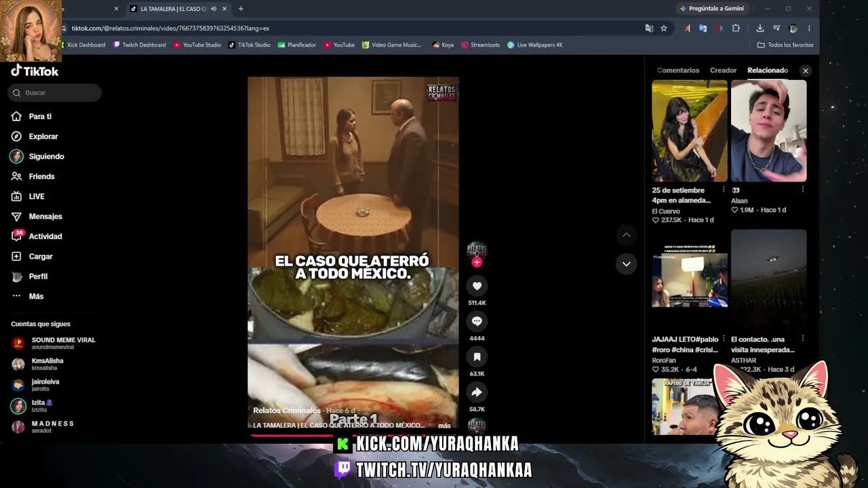The height and width of the screenshot is (488, 868).
Task: Open Alaan related video thumbnail
Action: [769, 131]
